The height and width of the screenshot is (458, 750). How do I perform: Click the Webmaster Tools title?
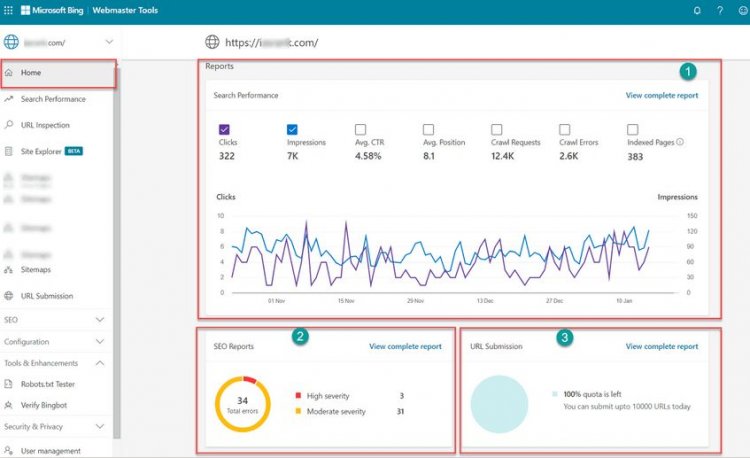tap(125, 10)
